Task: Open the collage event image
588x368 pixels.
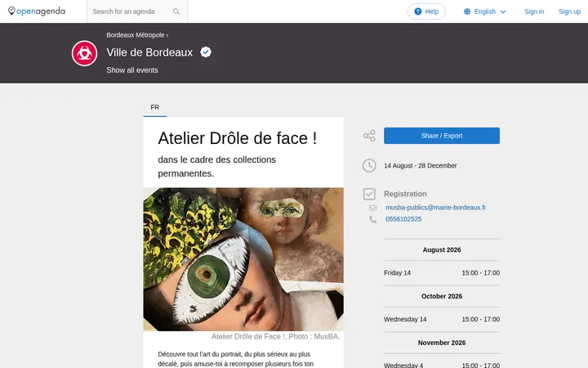Action: pyautogui.click(x=243, y=259)
